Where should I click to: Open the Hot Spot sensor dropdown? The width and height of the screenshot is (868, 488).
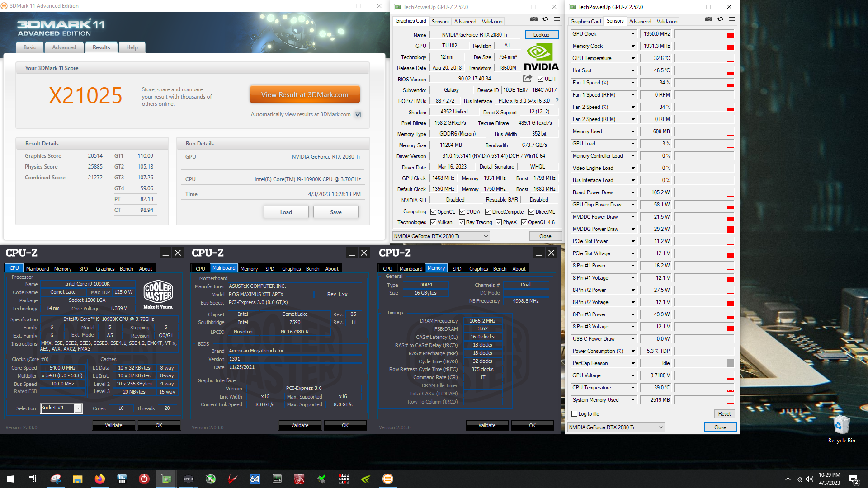[633, 70]
